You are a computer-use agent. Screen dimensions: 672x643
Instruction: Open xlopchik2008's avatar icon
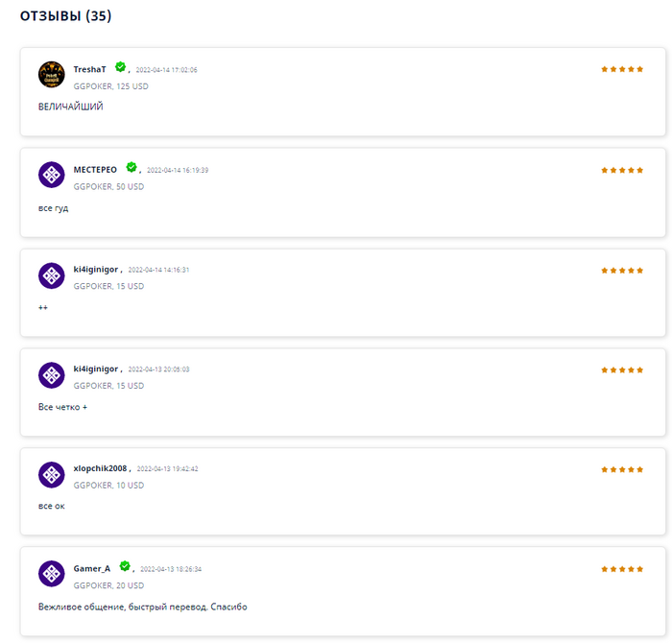pos(51,474)
